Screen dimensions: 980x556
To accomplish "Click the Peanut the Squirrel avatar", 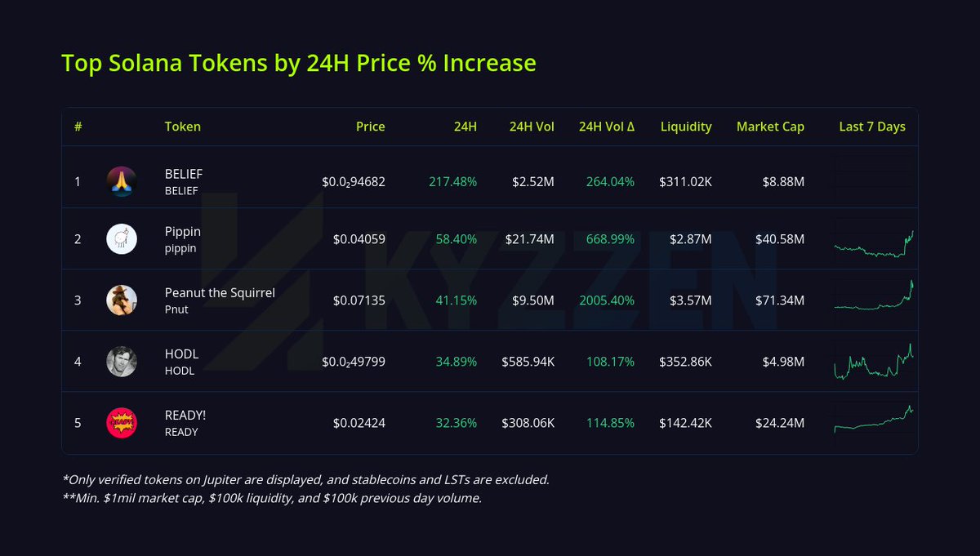I will click(x=122, y=300).
